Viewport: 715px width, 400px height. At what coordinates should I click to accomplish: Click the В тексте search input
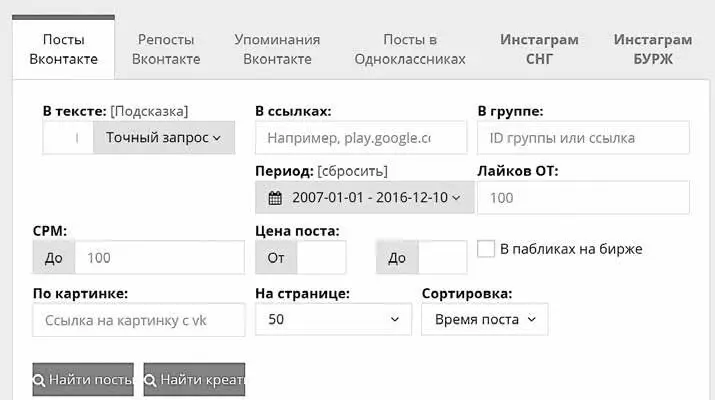(x=68, y=137)
